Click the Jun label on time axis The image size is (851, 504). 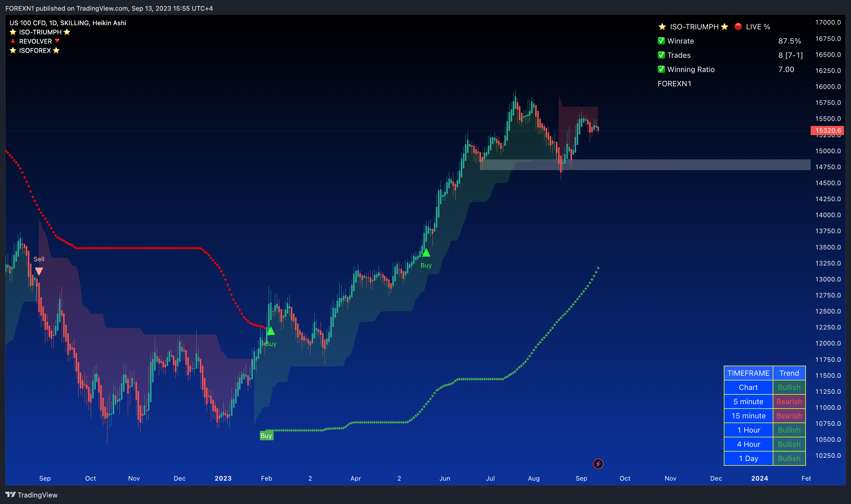coord(444,478)
